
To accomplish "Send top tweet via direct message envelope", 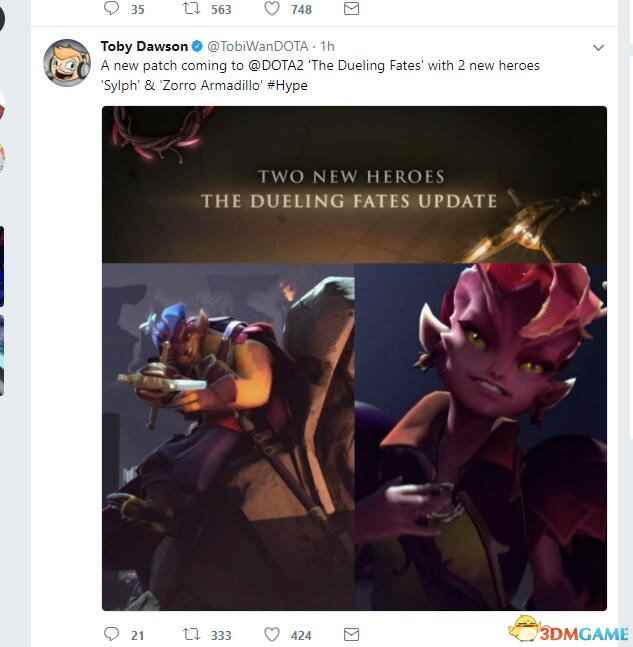I will (x=350, y=9).
